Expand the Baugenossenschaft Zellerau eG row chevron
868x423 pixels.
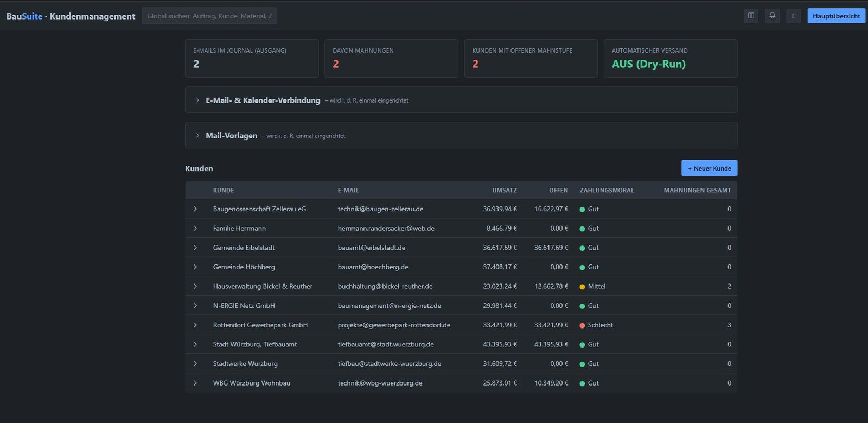click(x=195, y=209)
